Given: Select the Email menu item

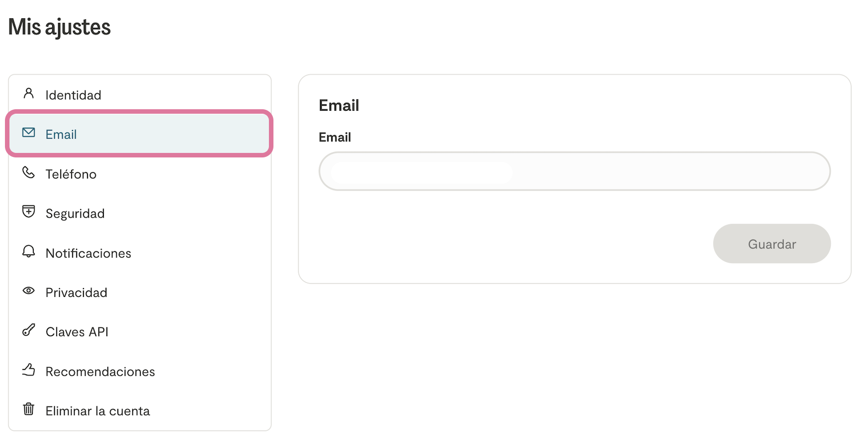Looking at the screenshot, I should tap(61, 134).
